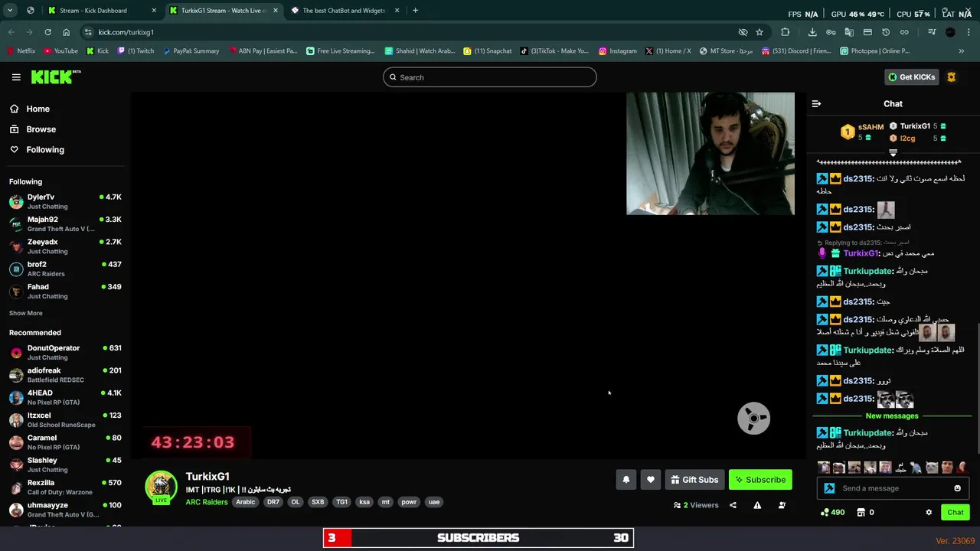The width and height of the screenshot is (980, 551).
Task: Collapse the chat panel with the arrow icon
Action: point(816,103)
